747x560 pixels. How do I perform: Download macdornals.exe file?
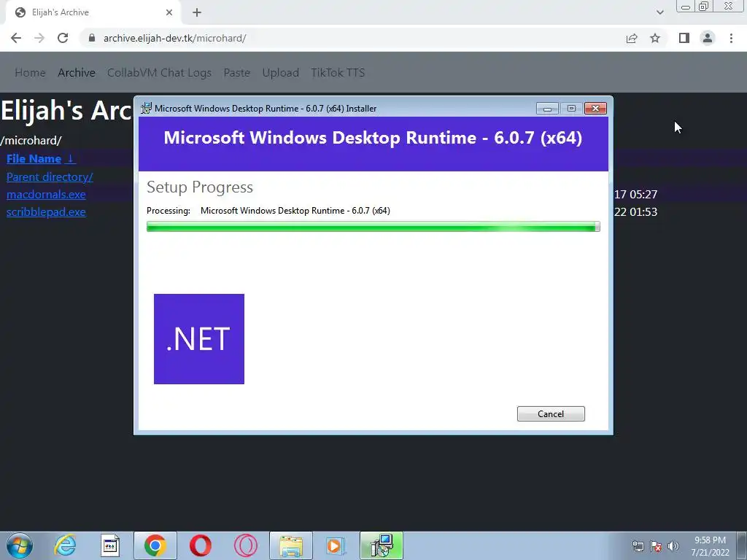pyautogui.click(x=46, y=194)
